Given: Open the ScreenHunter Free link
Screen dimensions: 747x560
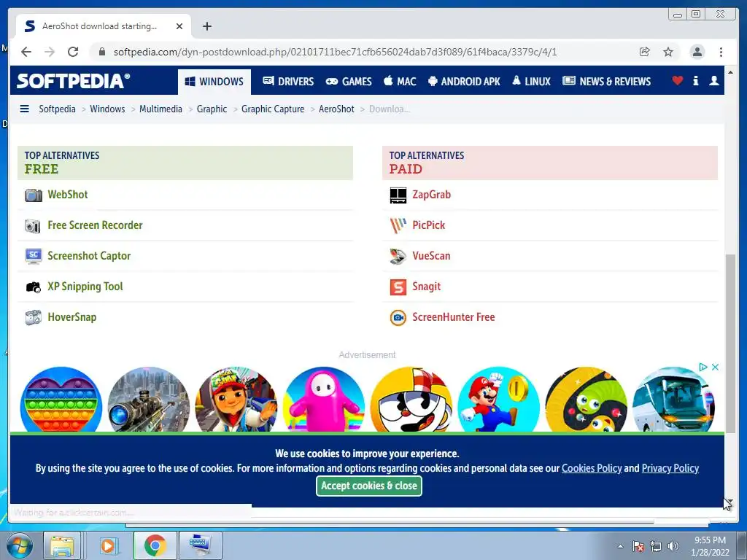Looking at the screenshot, I should [x=453, y=317].
